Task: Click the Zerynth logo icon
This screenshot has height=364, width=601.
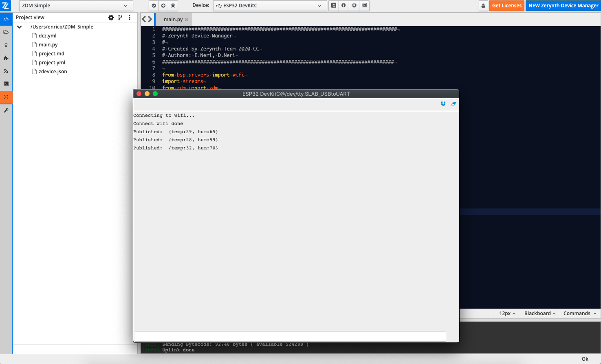Action: [x=6, y=6]
